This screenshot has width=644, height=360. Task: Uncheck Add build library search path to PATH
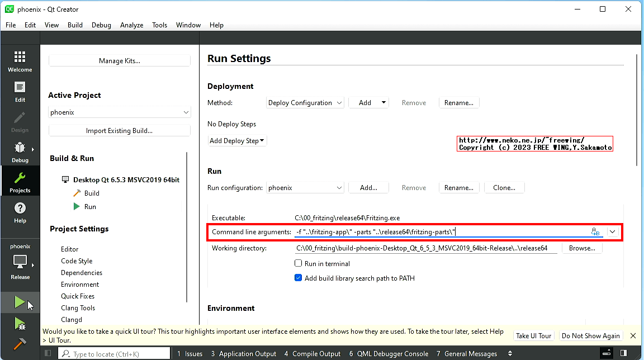tap(299, 278)
